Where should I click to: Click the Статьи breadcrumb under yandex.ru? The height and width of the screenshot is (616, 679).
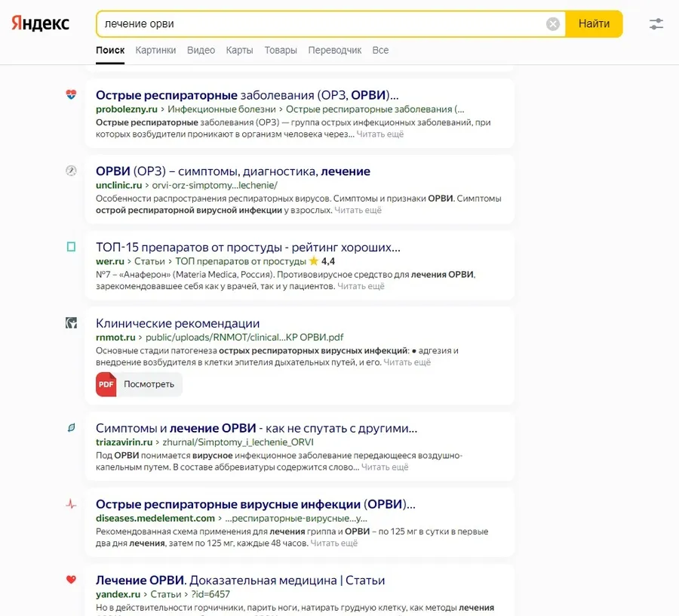point(166,594)
